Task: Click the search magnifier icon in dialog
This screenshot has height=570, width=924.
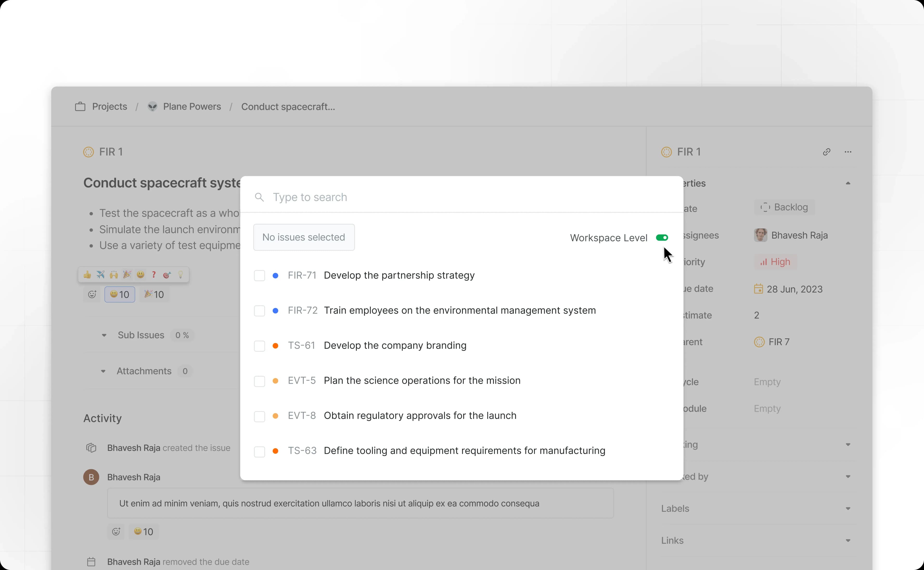Action: pos(259,197)
